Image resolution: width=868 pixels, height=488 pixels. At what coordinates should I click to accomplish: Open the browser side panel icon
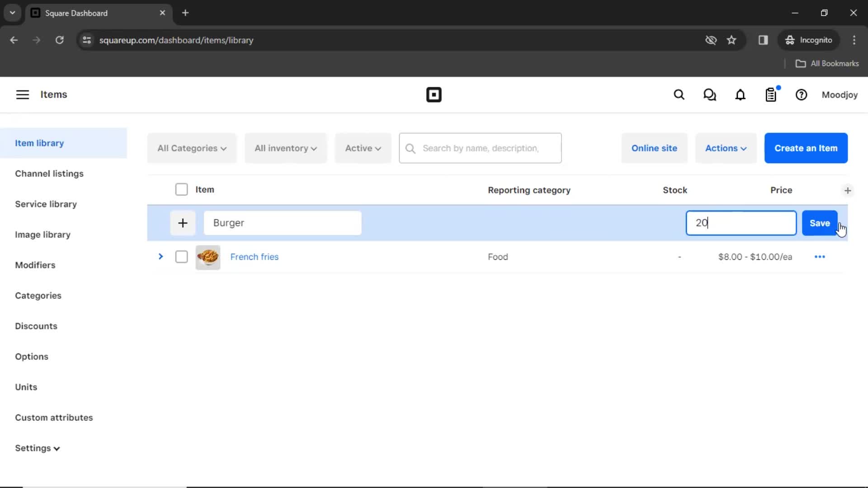[x=763, y=40]
